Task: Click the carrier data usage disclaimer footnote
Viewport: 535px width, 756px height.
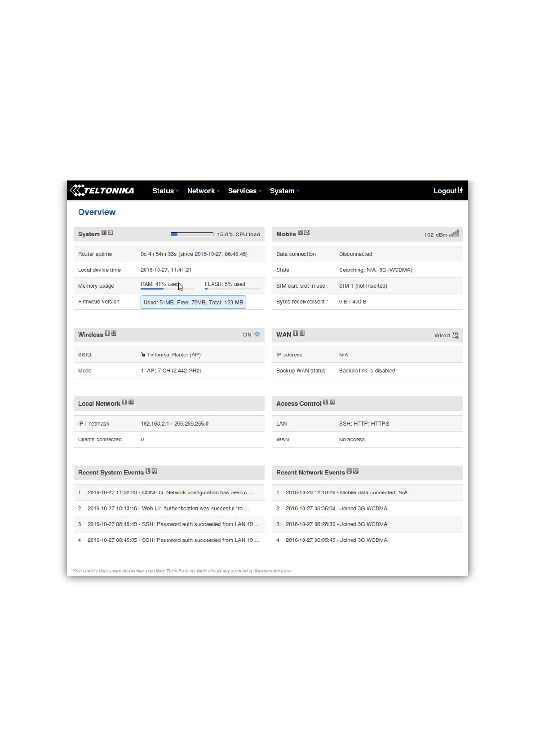Action: pyautogui.click(x=181, y=571)
